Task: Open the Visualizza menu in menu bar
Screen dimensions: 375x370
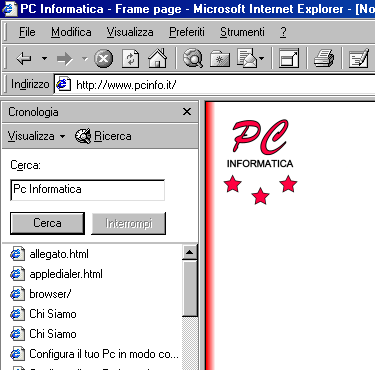Action: point(130,32)
